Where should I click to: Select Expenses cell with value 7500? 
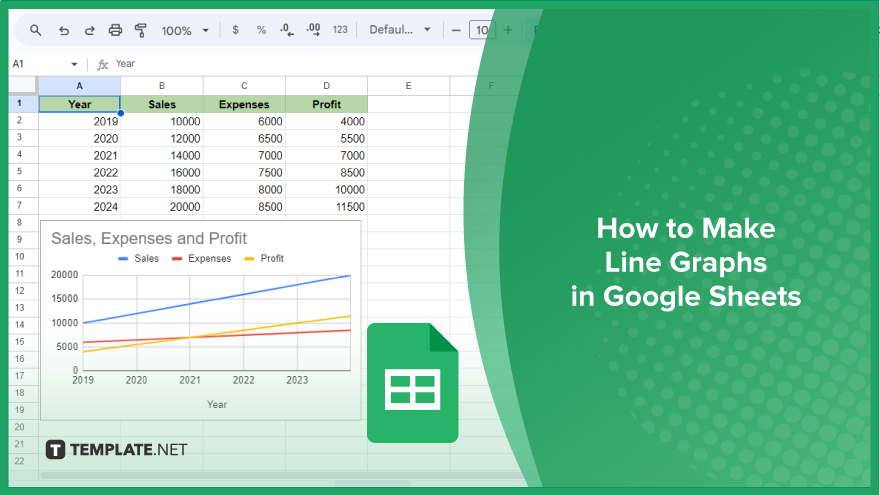244,172
